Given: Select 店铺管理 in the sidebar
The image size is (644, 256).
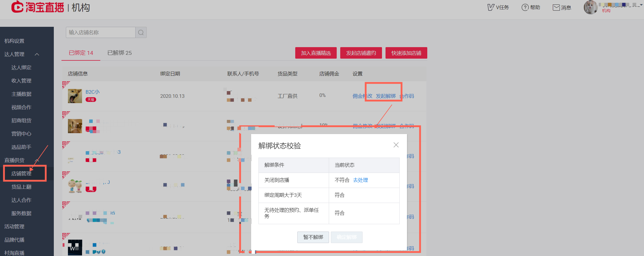Looking at the screenshot, I should (21, 174).
